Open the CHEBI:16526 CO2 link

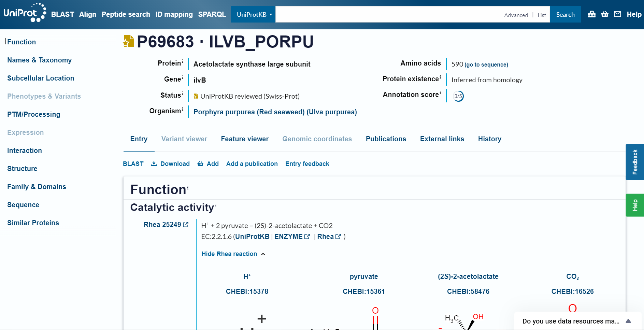pyautogui.click(x=573, y=291)
